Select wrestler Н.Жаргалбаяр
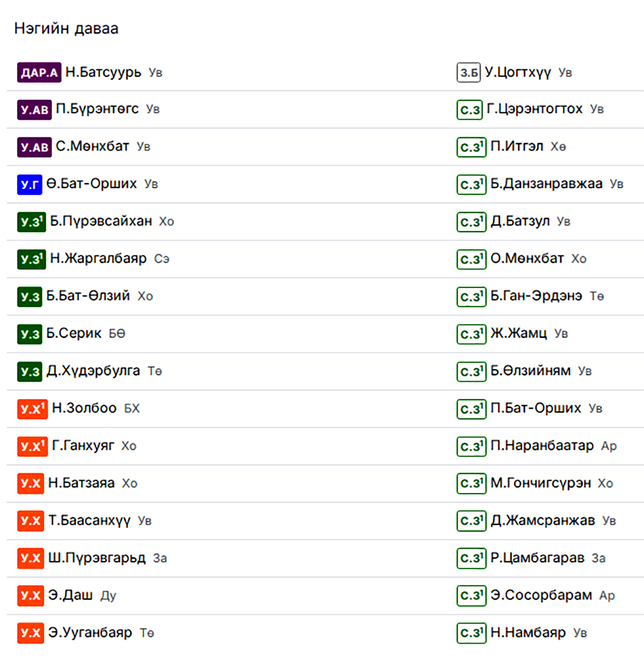Viewport: 644px width, 664px height. [x=98, y=258]
